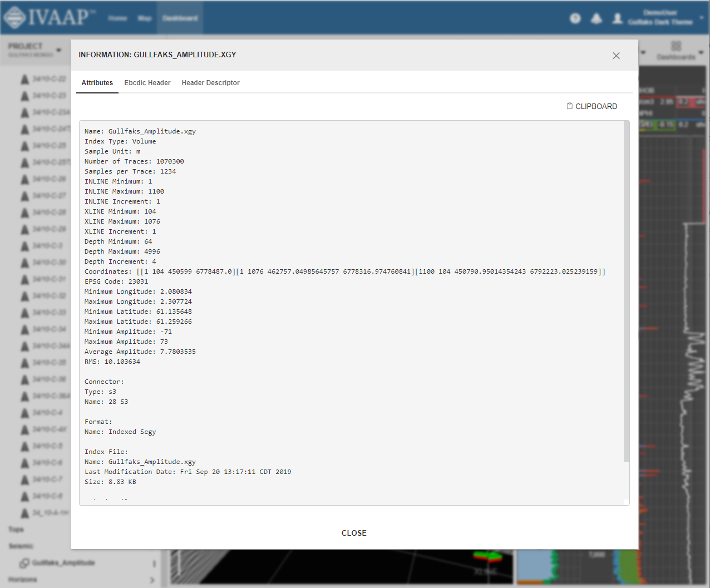The width and height of the screenshot is (710, 588).
Task: Click well icon for 34/10-C-34
Action: (x=24, y=329)
